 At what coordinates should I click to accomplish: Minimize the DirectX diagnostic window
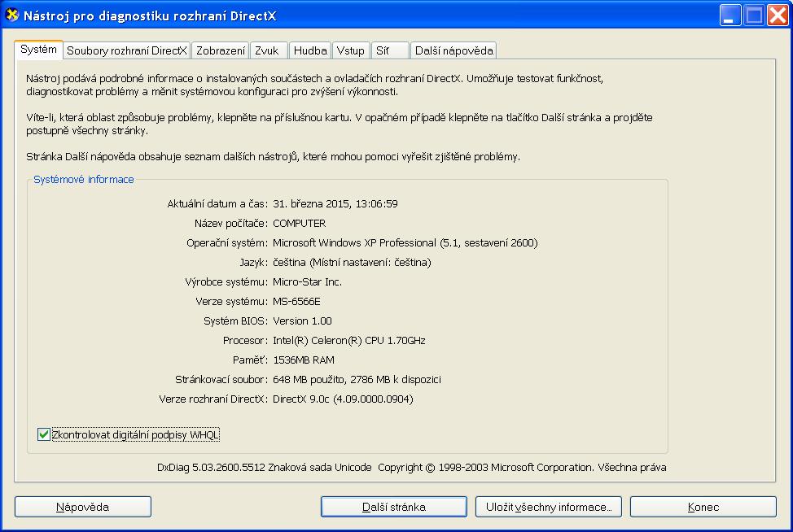click(x=730, y=15)
